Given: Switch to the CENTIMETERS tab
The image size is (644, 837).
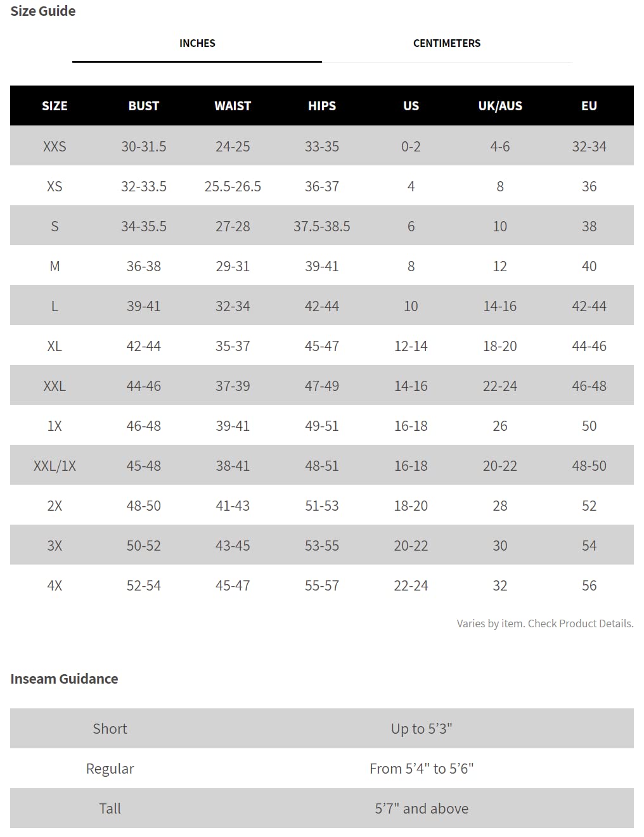Looking at the screenshot, I should (447, 43).
